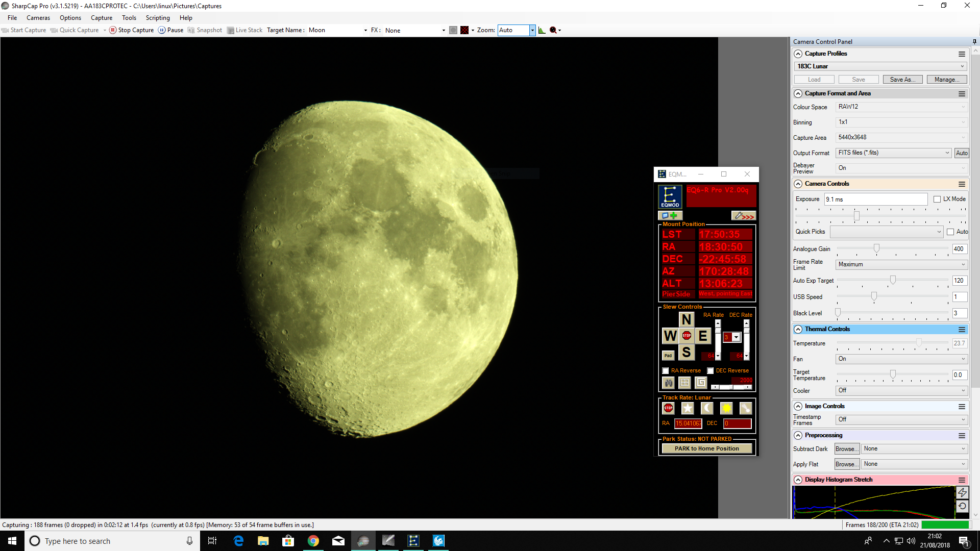Click Save As... profile button
Viewport: 980px width, 551px height.
coord(902,80)
